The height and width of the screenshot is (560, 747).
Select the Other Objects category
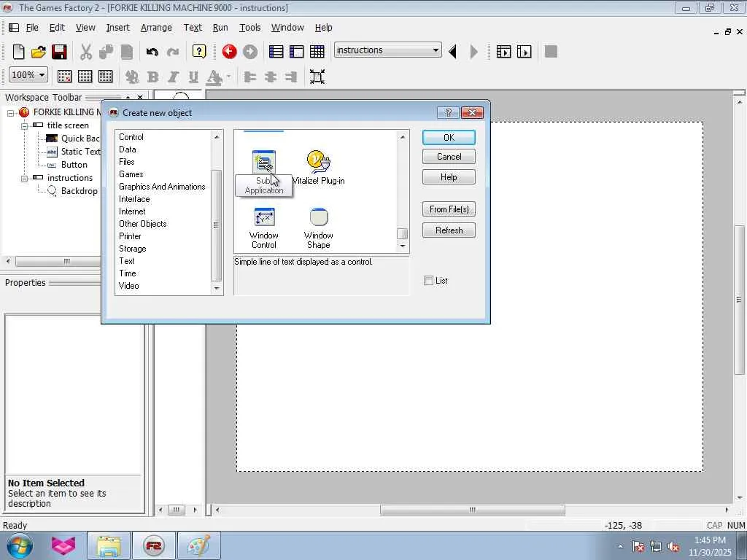pos(142,224)
